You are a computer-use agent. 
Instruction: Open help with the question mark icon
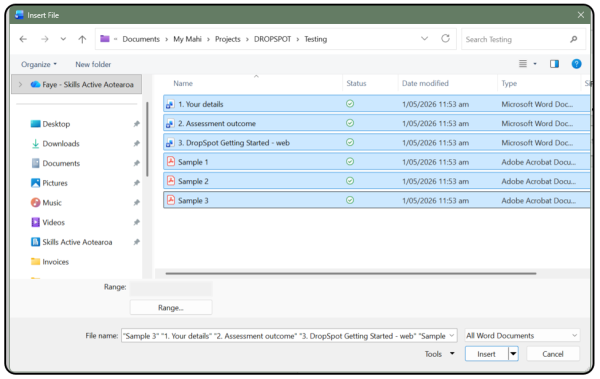576,64
